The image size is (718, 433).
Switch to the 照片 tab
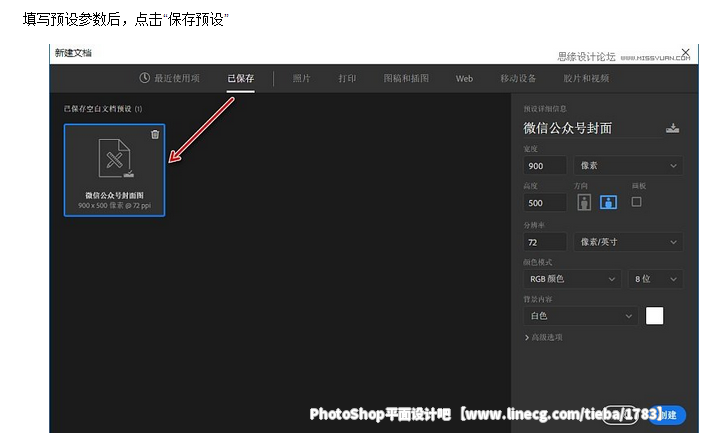(301, 78)
